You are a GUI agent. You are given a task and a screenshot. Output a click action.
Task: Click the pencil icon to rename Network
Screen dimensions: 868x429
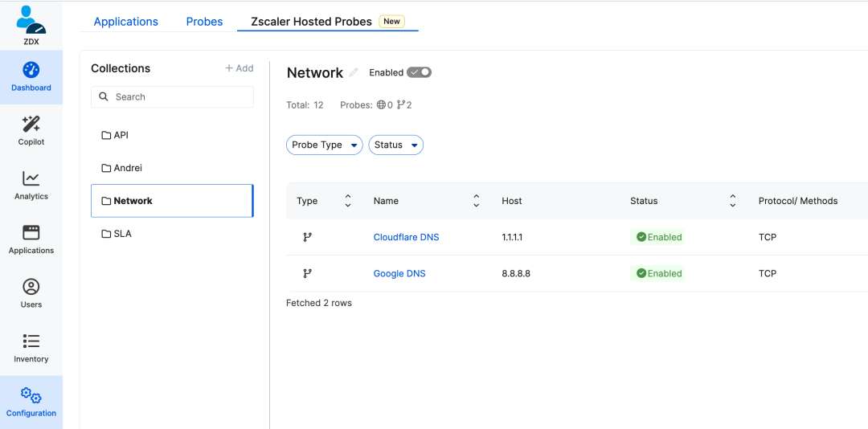pos(354,73)
